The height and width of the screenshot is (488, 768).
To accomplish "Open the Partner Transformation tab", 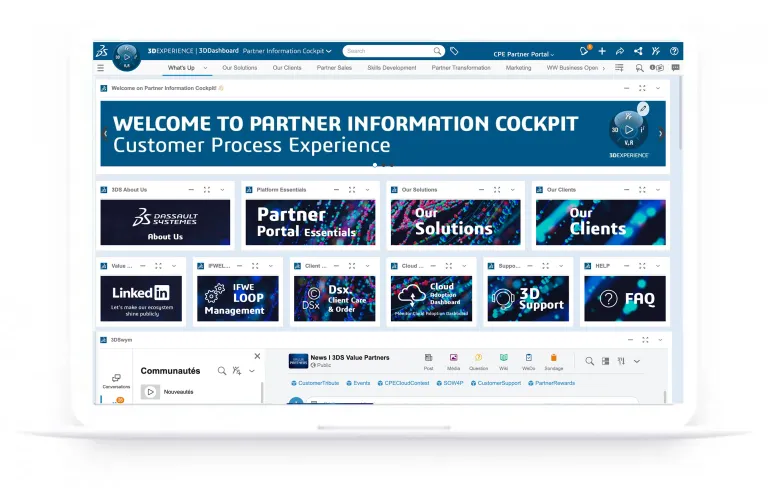I will point(461,68).
